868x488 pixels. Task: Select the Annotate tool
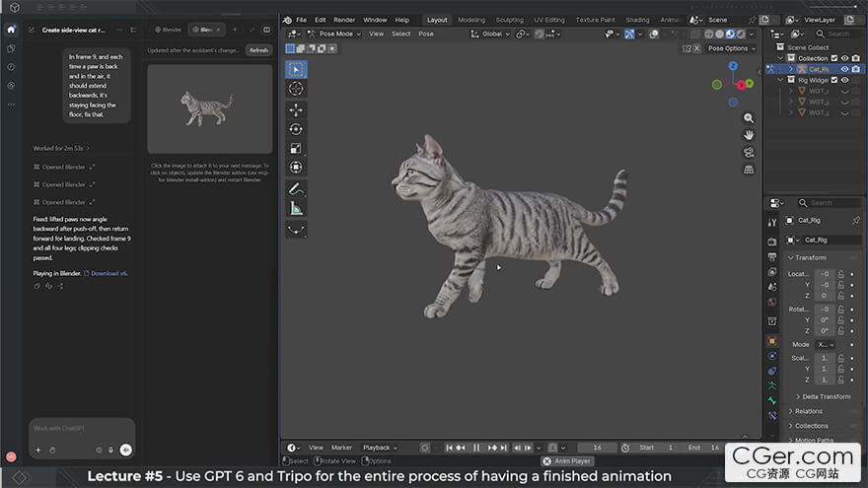tap(296, 189)
